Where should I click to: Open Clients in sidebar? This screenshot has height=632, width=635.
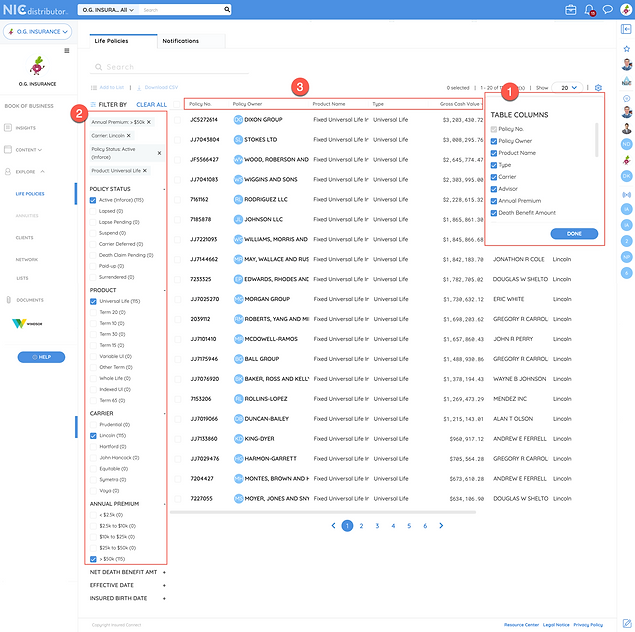pos(24,238)
